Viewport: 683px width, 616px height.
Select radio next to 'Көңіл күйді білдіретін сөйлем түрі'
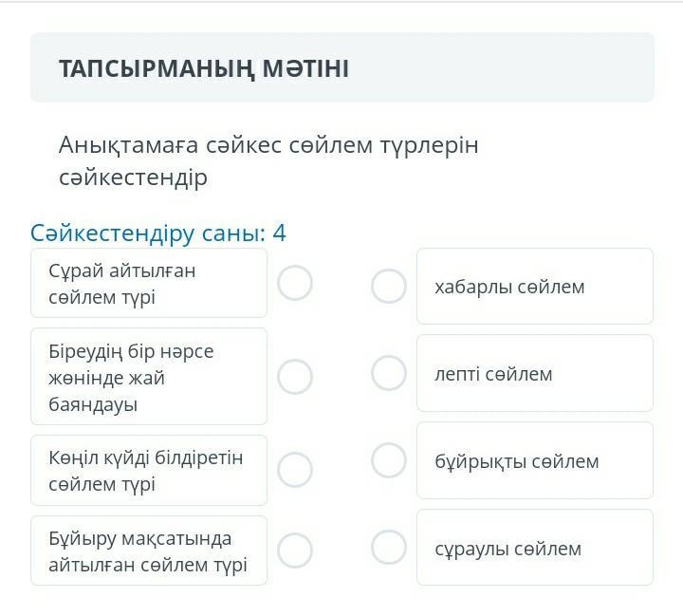coord(295,470)
